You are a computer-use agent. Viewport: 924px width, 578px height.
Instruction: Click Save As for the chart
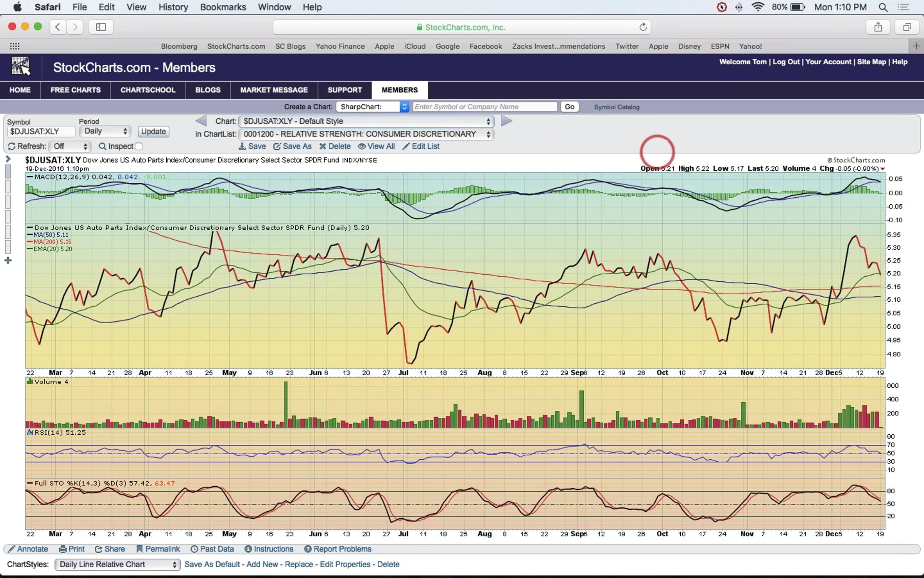292,146
